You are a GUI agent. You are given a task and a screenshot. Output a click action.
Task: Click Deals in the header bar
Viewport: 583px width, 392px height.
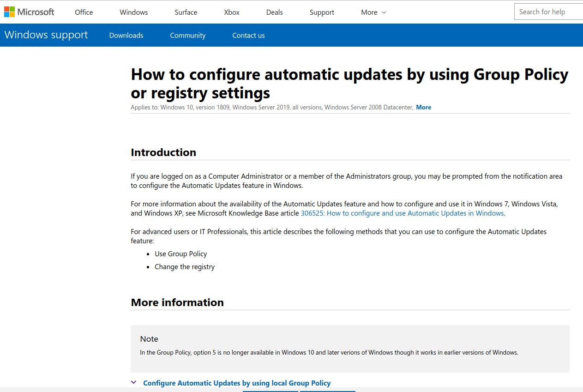(275, 12)
